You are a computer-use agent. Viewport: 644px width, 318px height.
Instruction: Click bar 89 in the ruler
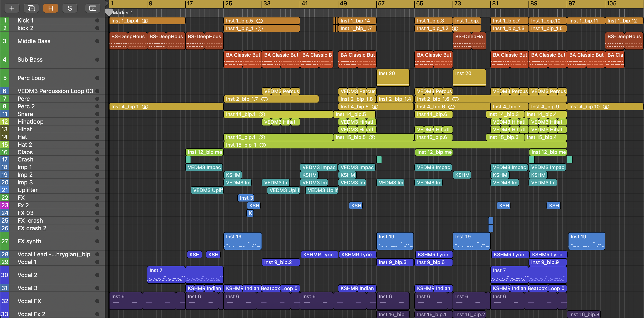point(534,4)
